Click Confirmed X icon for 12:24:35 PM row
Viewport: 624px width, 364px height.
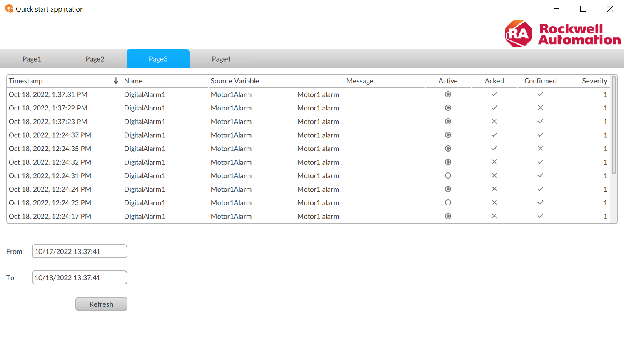[x=540, y=149]
